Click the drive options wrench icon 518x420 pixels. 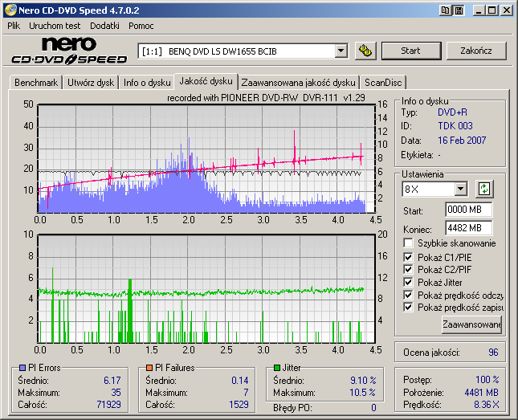click(365, 51)
